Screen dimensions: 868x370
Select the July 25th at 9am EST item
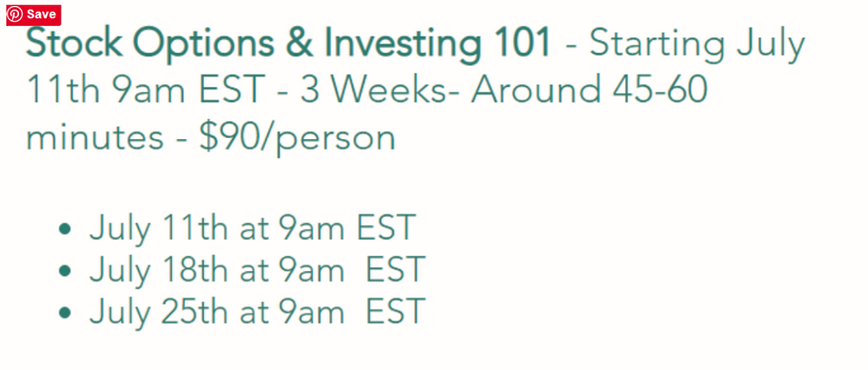coord(257,312)
